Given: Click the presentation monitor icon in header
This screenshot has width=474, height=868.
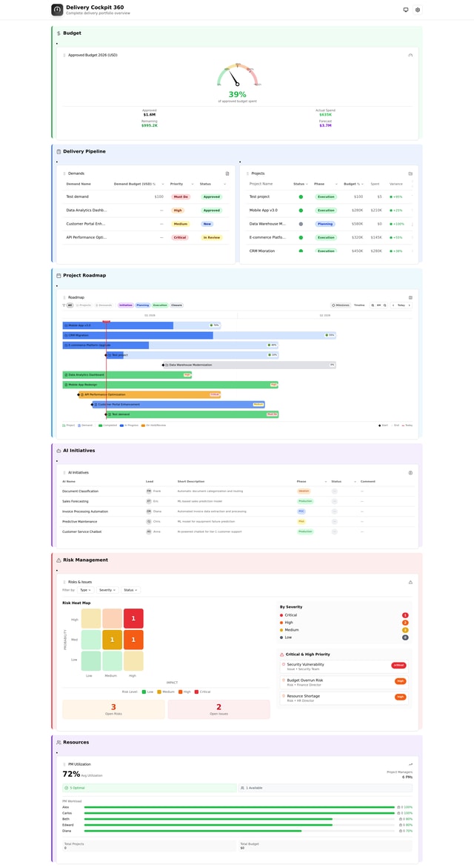Looking at the screenshot, I should click(406, 10).
